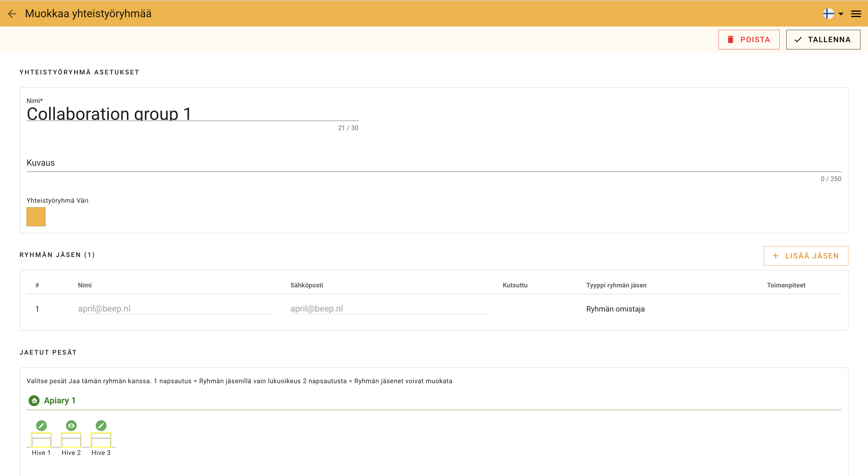Toggle sharing for the Hive 3 box
This screenshot has height=476, width=868.
[101, 440]
